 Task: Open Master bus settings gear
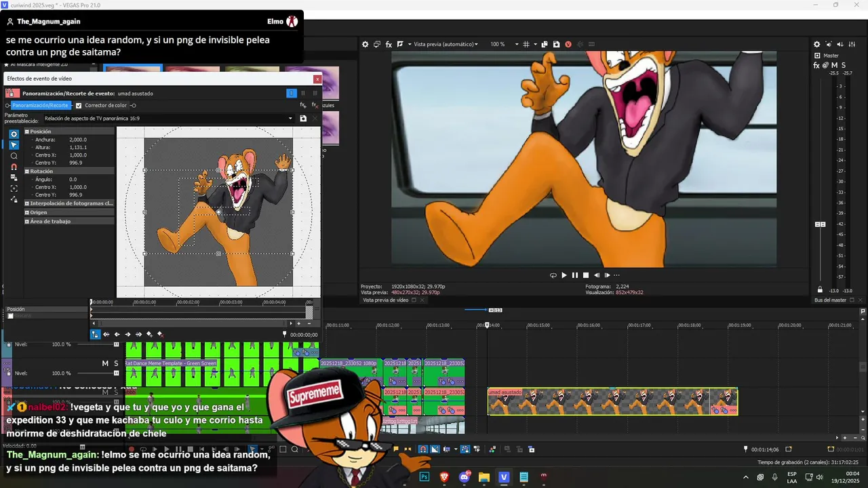tap(817, 44)
